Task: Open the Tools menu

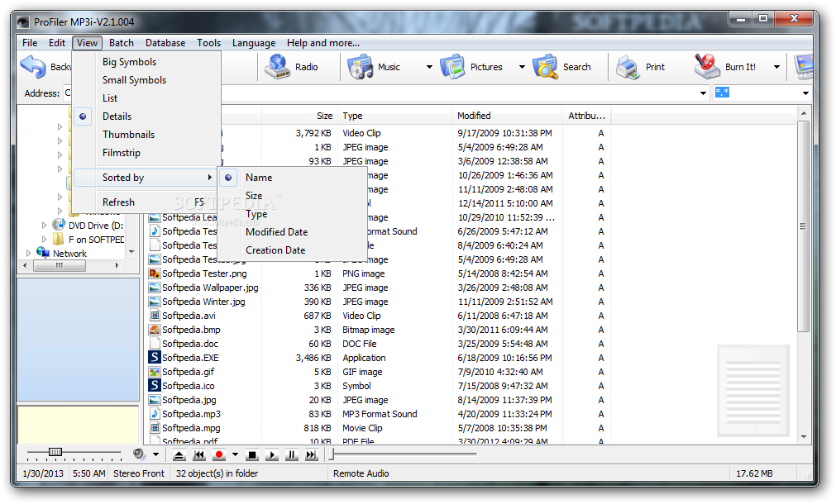Action: [208, 43]
